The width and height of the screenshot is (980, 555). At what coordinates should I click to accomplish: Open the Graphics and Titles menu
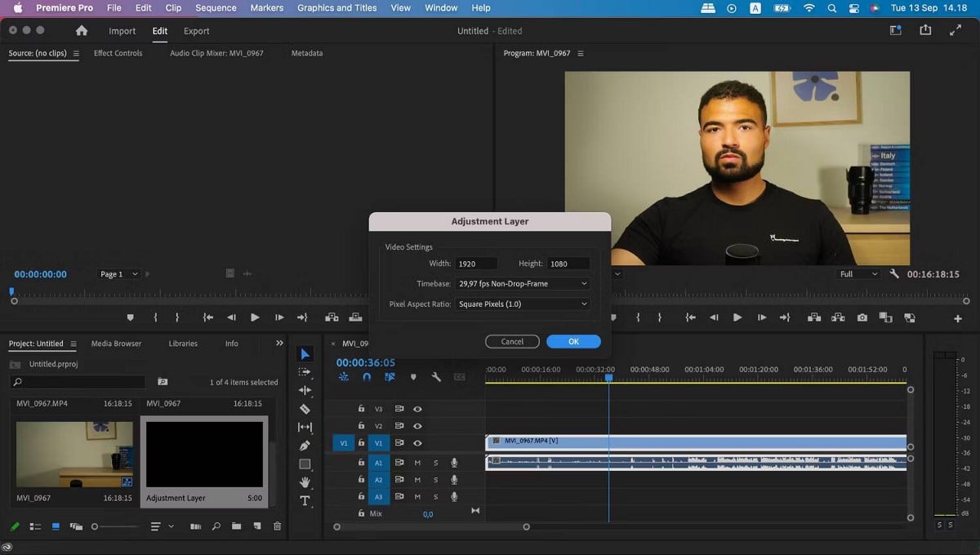click(x=336, y=7)
